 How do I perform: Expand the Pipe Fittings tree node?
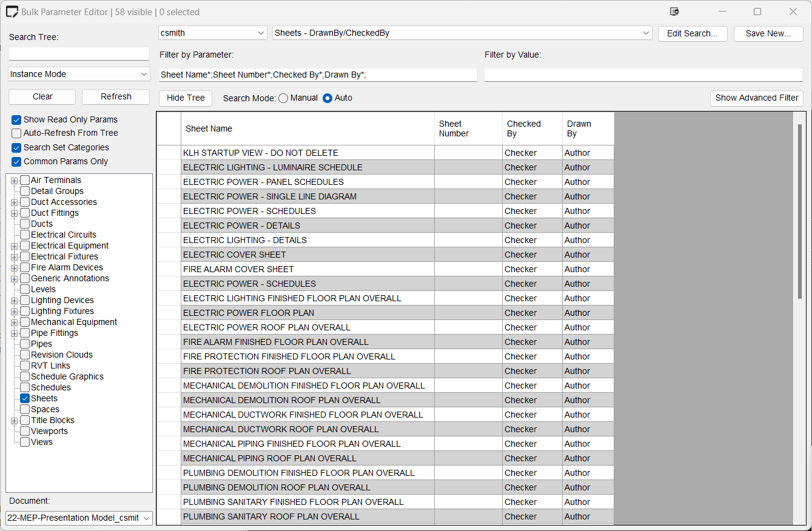coord(14,333)
